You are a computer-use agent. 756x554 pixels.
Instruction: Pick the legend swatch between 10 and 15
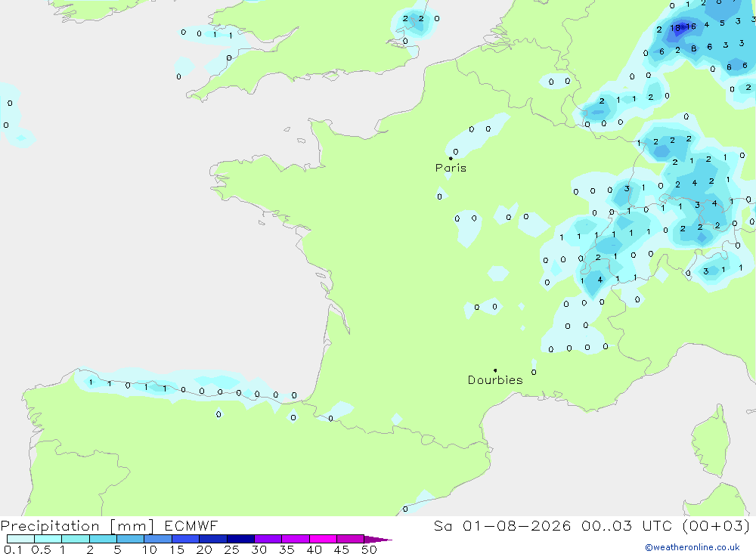pyautogui.click(x=158, y=539)
